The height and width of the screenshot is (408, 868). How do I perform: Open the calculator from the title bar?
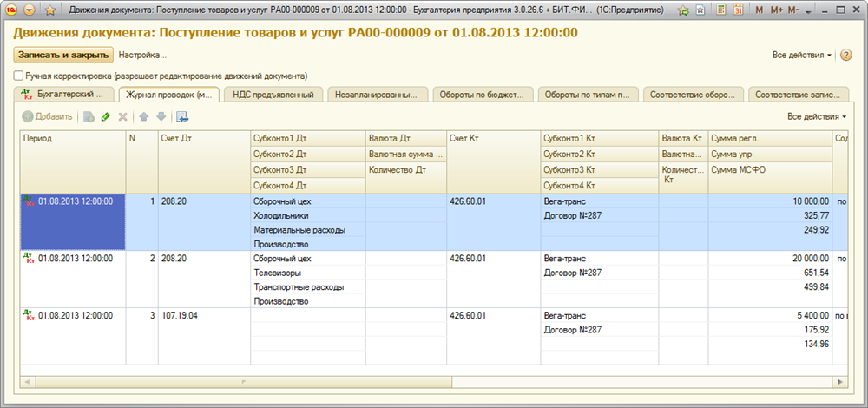(x=720, y=10)
